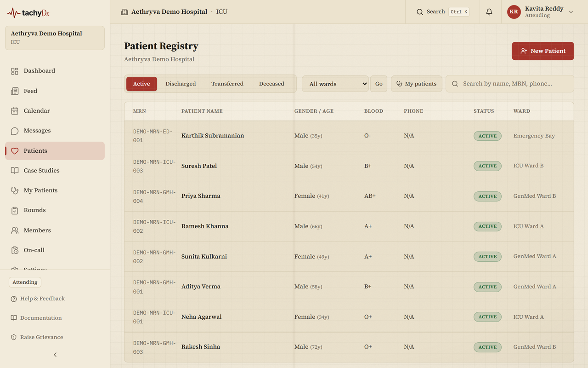The width and height of the screenshot is (588, 368).
Task: Click the WARD column header
Action: pyautogui.click(x=522, y=111)
